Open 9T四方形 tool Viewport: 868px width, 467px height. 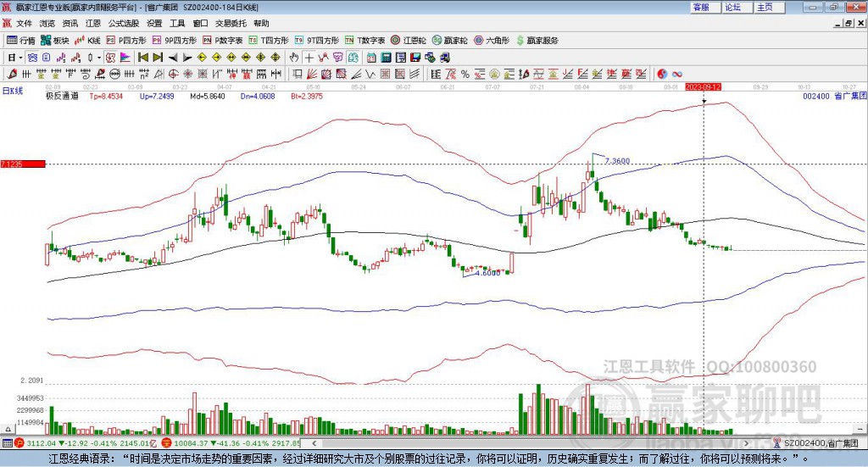click(x=317, y=41)
